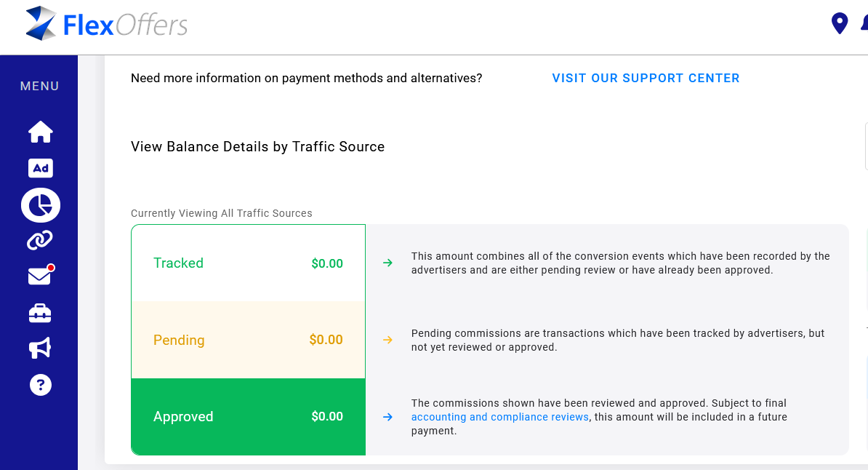
Task: Click the question mark help icon
Action: click(41, 384)
